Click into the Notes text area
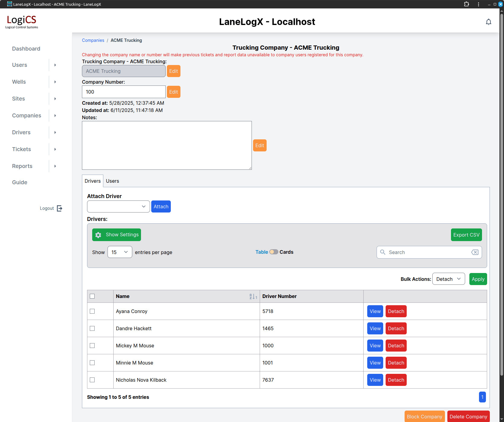This screenshot has width=504, height=422. 167,145
